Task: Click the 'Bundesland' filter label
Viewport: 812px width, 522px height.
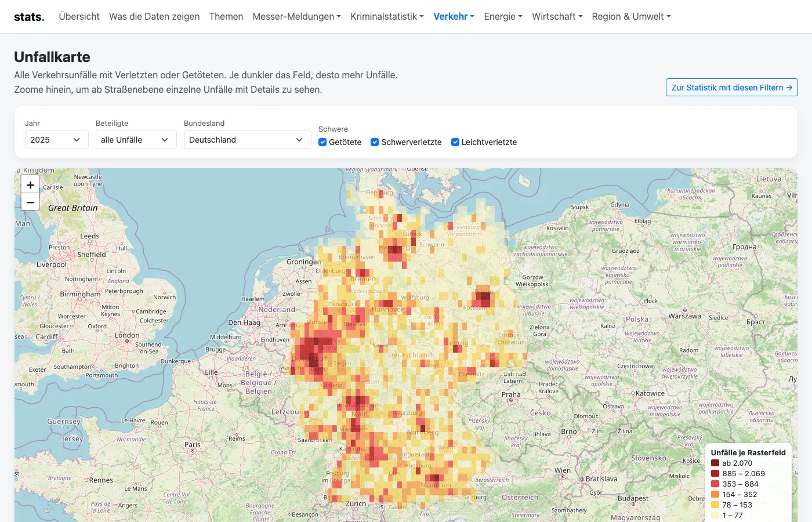Action: (x=204, y=123)
